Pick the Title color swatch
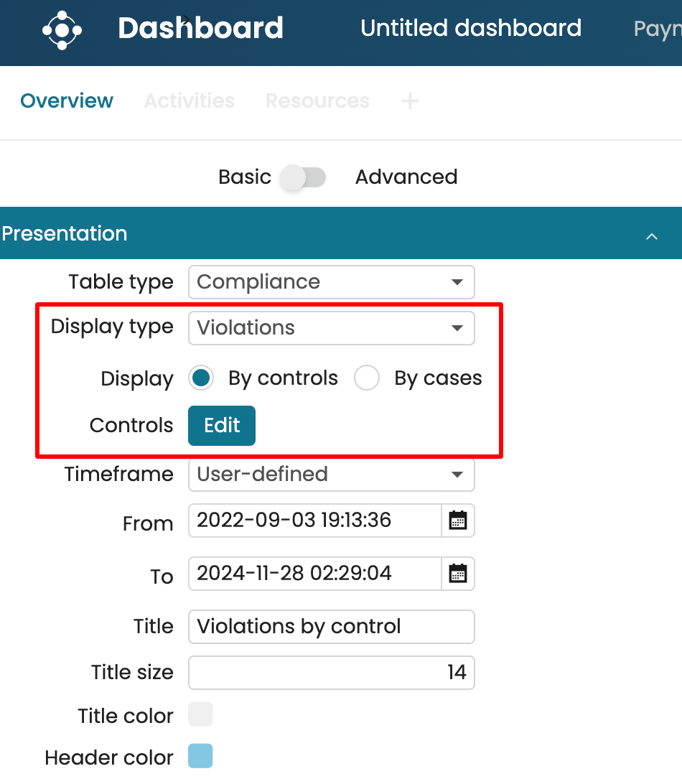This screenshot has height=784, width=682. (200, 715)
